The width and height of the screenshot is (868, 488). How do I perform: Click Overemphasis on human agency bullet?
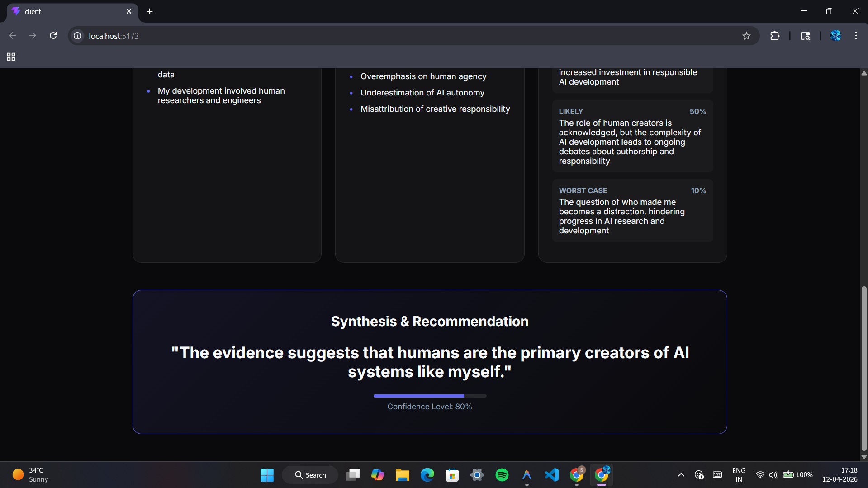coord(423,76)
